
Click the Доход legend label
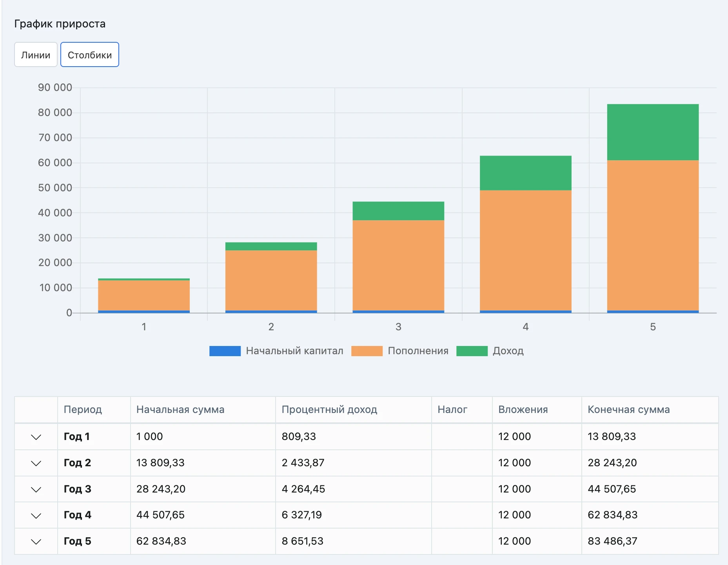(x=508, y=351)
